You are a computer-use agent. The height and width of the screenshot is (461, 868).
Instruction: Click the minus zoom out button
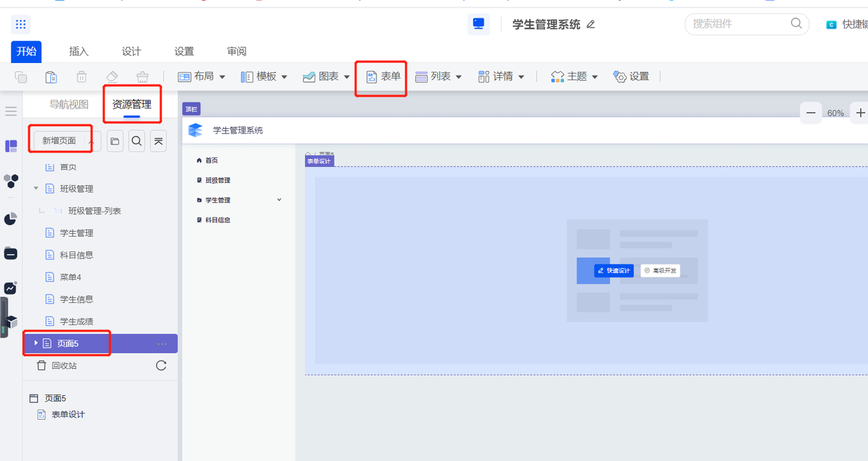(x=811, y=113)
